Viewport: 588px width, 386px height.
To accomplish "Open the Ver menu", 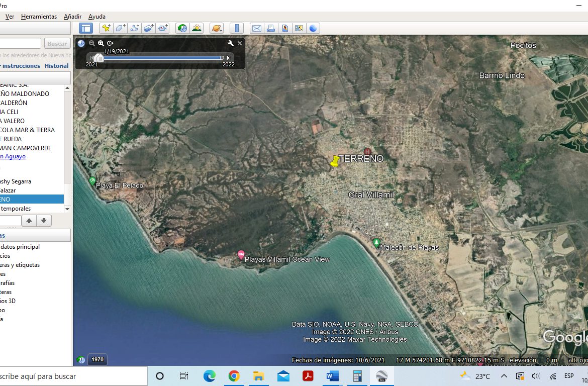I will click(x=10, y=17).
